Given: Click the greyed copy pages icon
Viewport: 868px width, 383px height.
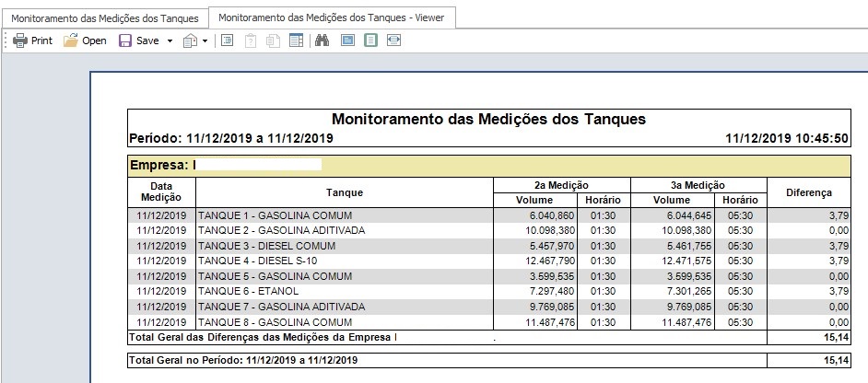Looking at the screenshot, I should [x=273, y=41].
